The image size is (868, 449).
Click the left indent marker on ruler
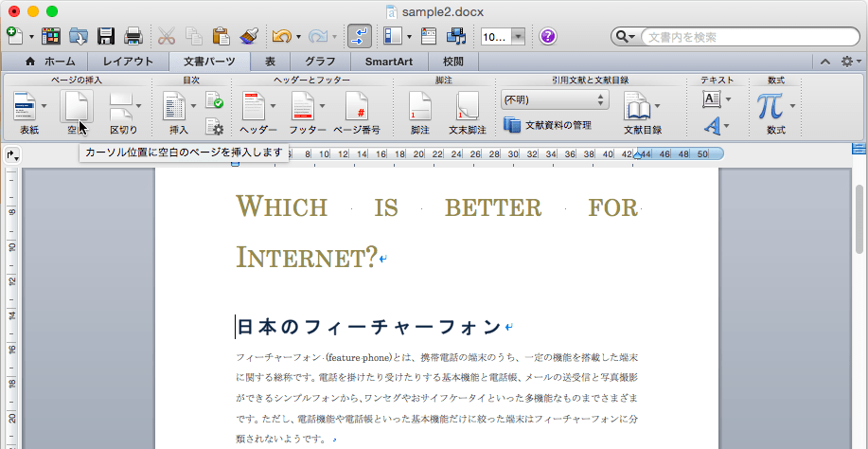pyautogui.click(x=236, y=164)
